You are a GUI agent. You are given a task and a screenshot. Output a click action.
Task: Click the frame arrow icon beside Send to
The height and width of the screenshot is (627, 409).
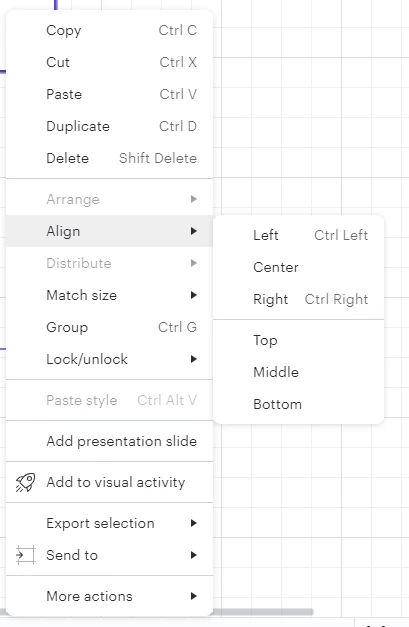click(26, 555)
